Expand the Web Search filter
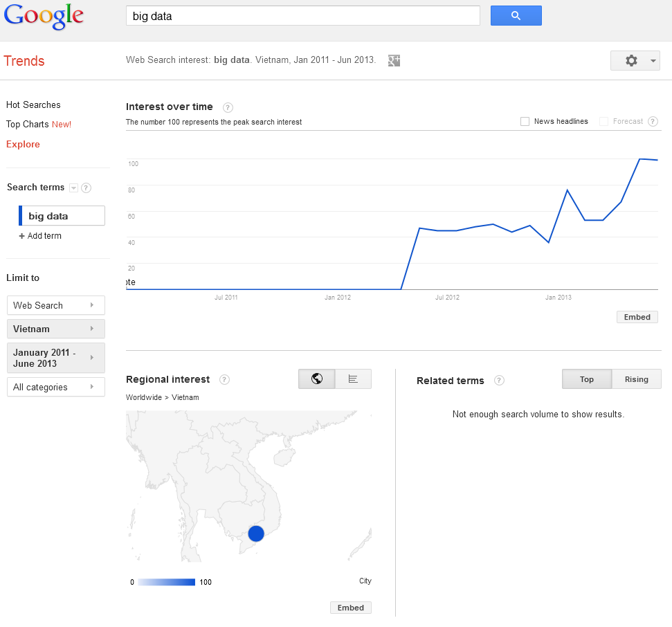Image resolution: width=672 pixels, height=627 pixels. coord(55,305)
